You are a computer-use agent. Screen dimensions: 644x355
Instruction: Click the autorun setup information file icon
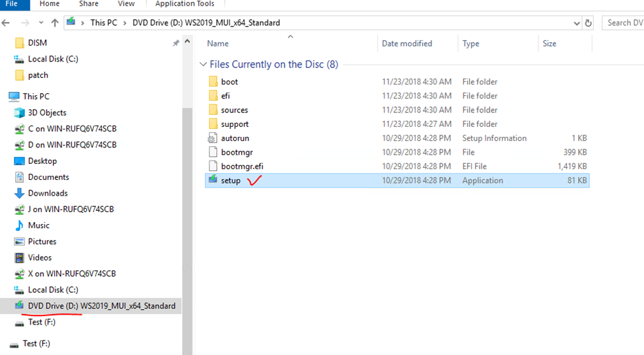click(x=213, y=138)
